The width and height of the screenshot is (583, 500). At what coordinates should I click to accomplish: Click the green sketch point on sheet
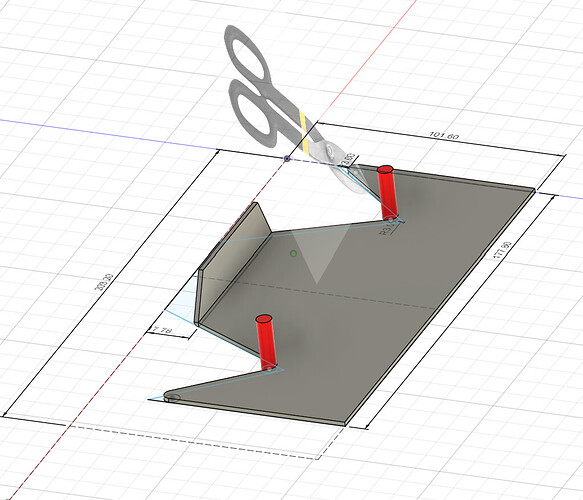(x=293, y=254)
